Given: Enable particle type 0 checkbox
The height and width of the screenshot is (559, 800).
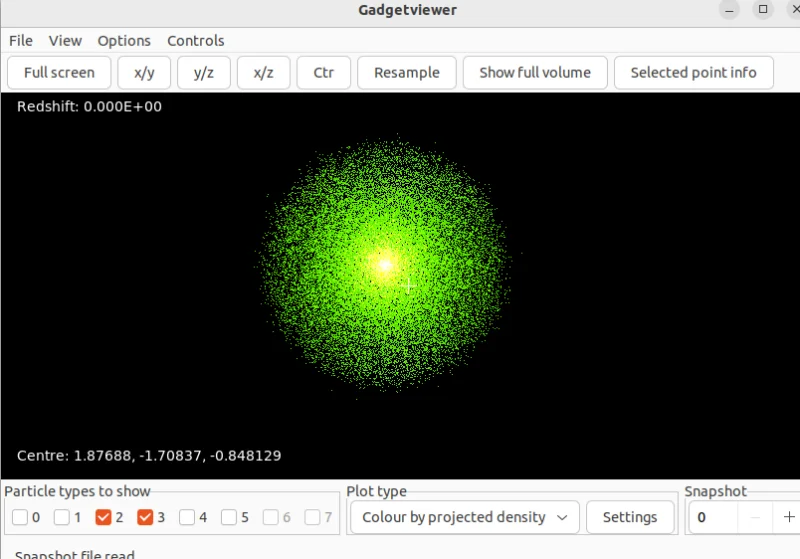Looking at the screenshot, I should (x=21, y=517).
